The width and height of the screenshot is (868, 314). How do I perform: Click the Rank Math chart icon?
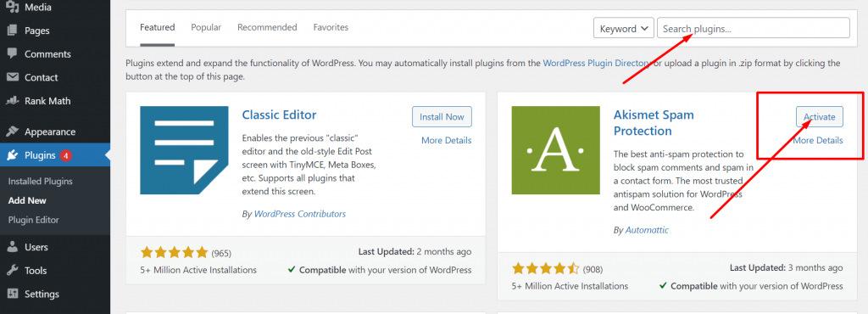12,101
